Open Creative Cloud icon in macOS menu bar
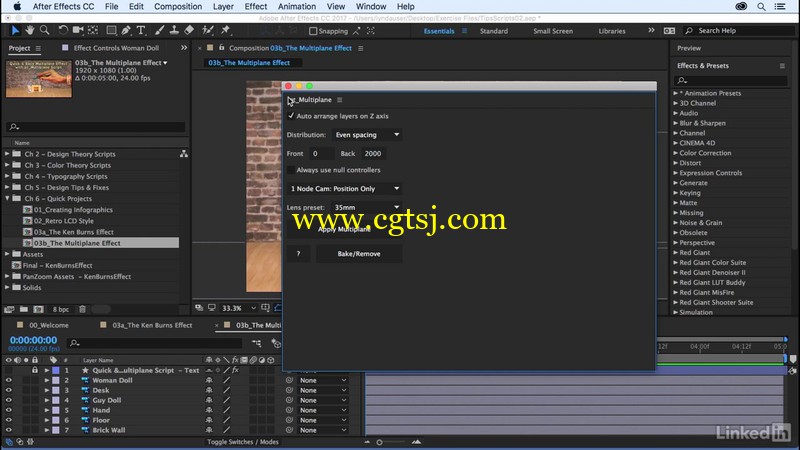Viewport: 800px width, 450px height. (741, 7)
